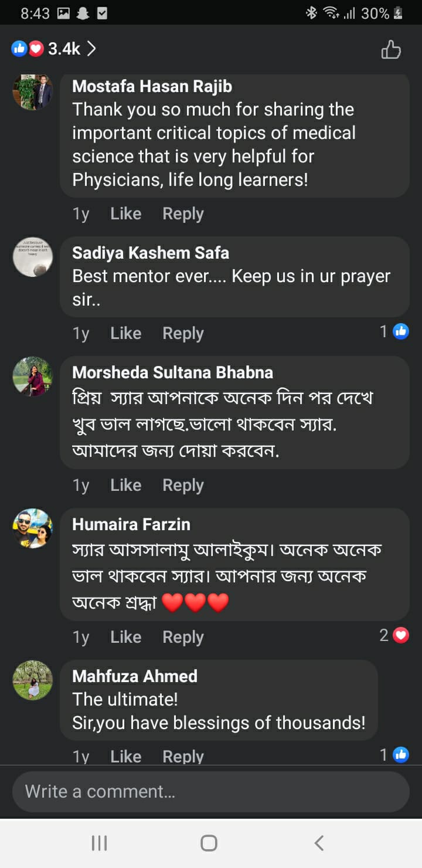Screen dimensions: 422x868
Task: Like Sadiya Kashem Safa's comment
Action: [x=125, y=334]
